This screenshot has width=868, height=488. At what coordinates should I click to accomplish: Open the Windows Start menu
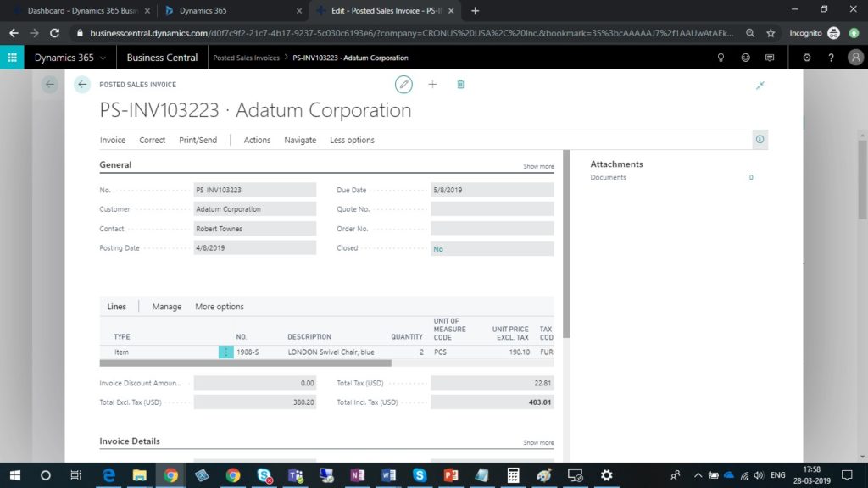15,475
